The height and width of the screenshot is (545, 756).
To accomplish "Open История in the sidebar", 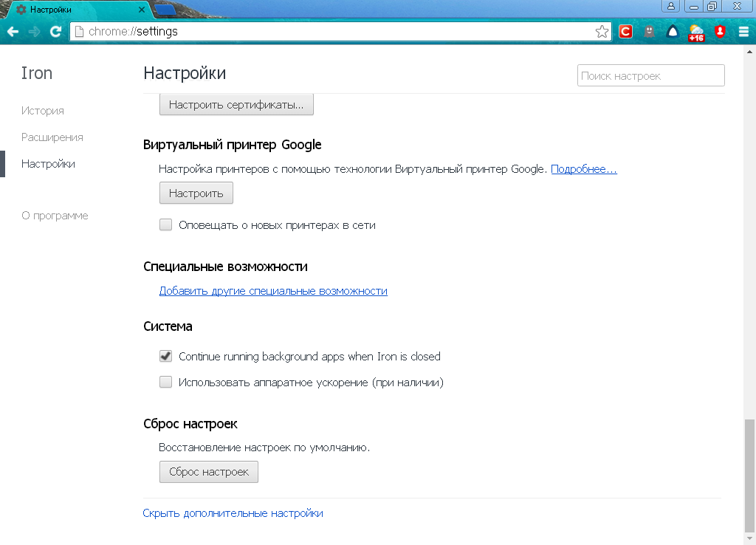I will pyautogui.click(x=42, y=111).
